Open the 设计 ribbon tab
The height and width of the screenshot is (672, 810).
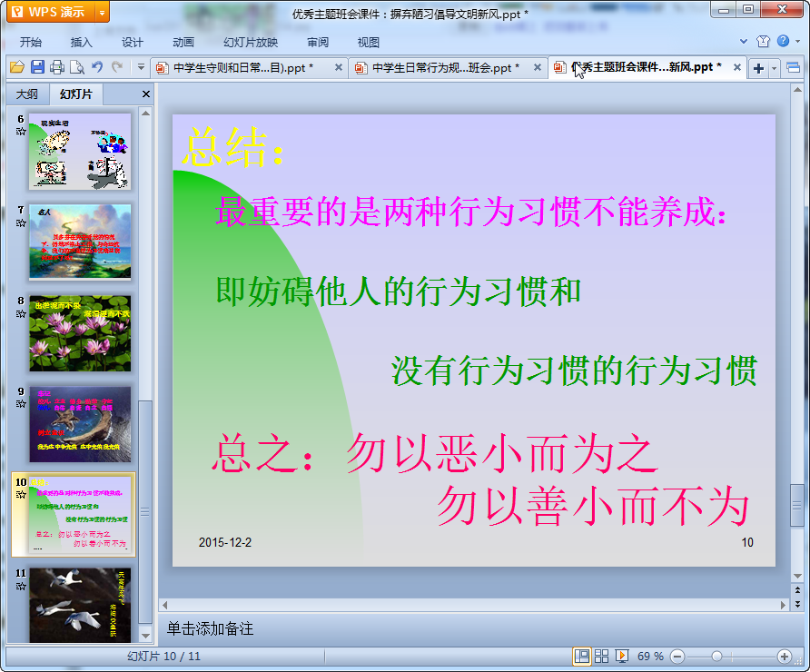(133, 43)
